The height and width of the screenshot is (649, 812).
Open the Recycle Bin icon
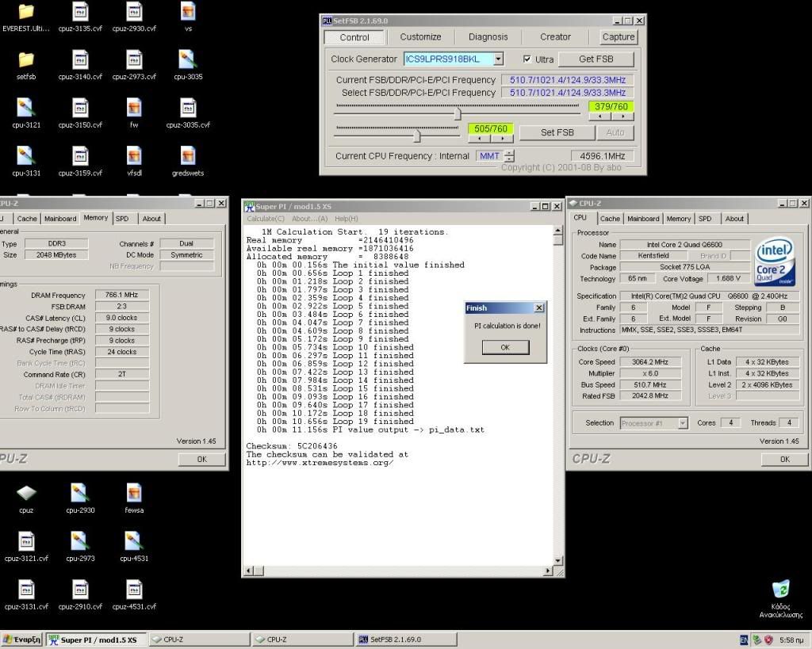pos(780,590)
